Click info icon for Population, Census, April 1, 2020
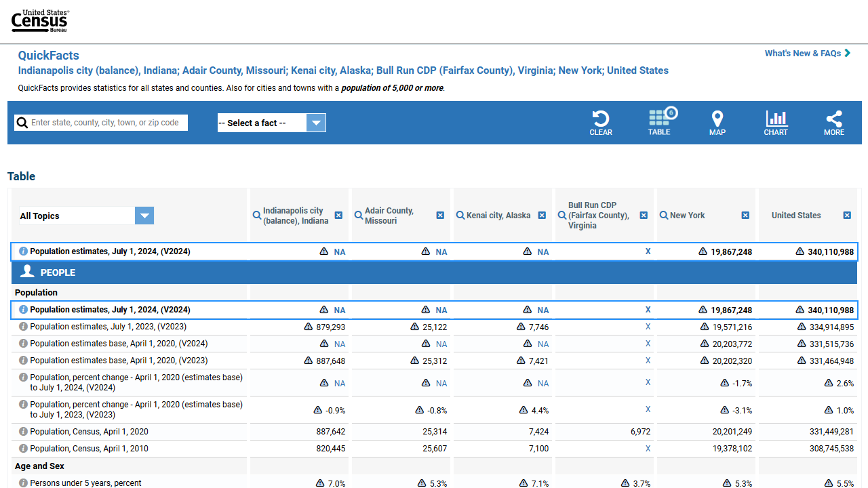Screen dimensions: 868x488 (x=23, y=432)
